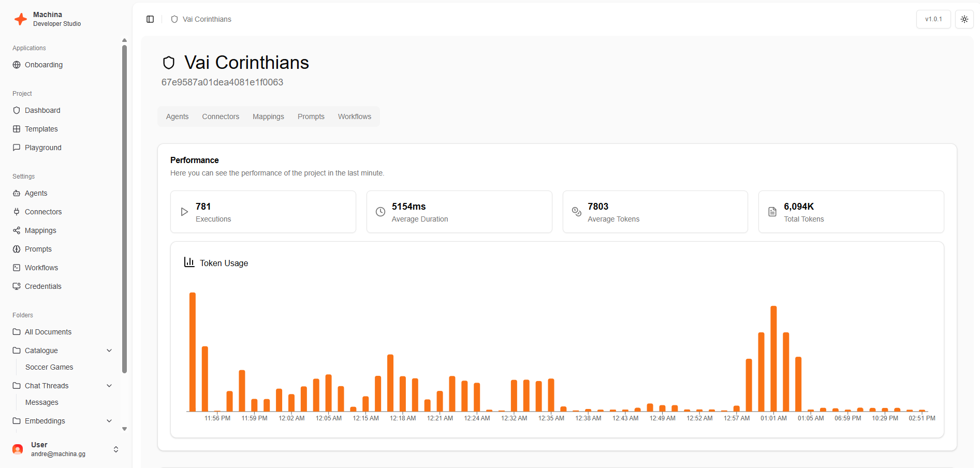Click the Workflows terminal icon in sidebar

click(x=17, y=268)
